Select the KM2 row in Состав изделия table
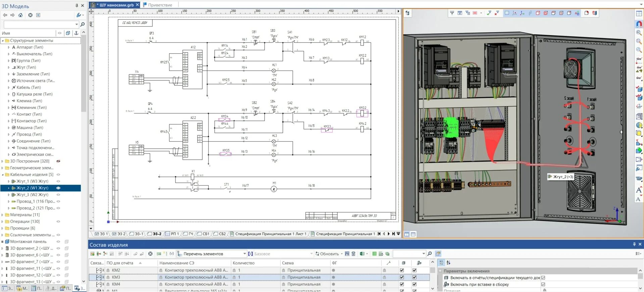The image size is (644, 292). [259, 270]
